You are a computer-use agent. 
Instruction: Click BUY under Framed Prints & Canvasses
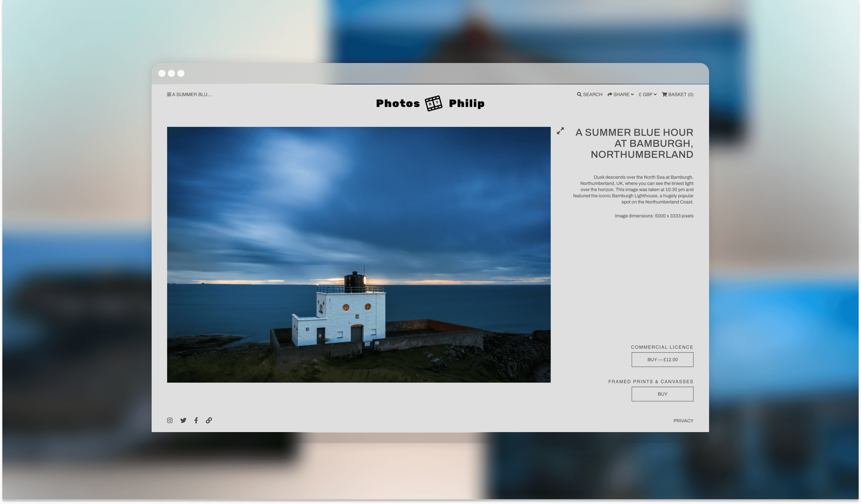(662, 394)
